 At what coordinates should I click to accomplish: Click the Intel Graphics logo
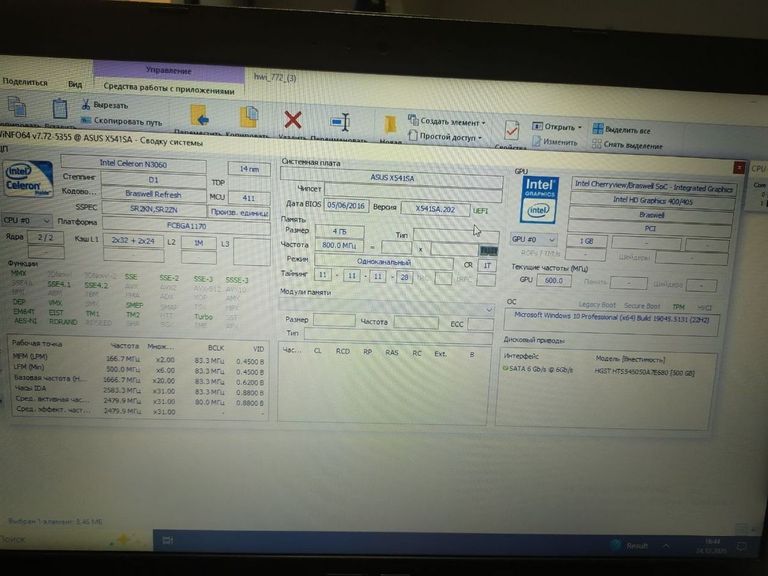539,199
